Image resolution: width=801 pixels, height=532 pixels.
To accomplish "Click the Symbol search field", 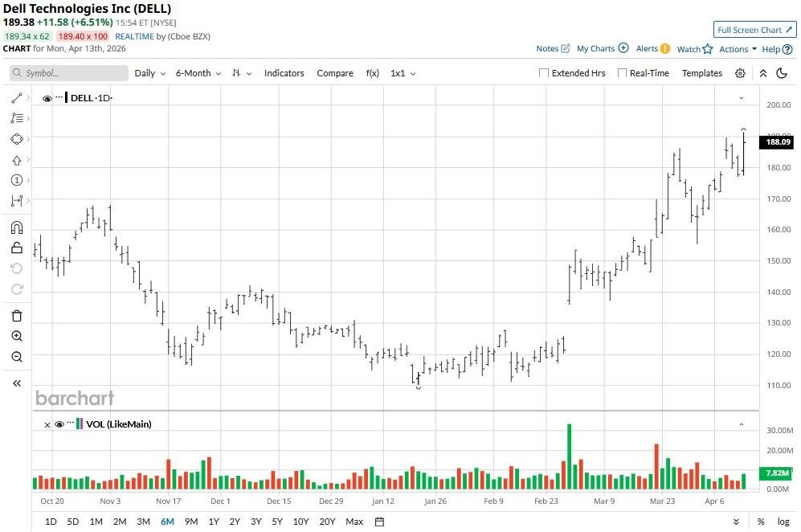I will (69, 73).
